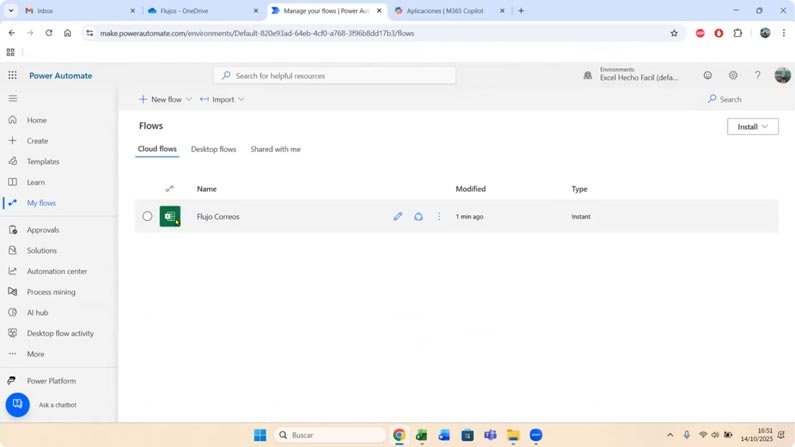Switch to the Cloud flows tab
The height and width of the screenshot is (447, 795).
pos(157,149)
